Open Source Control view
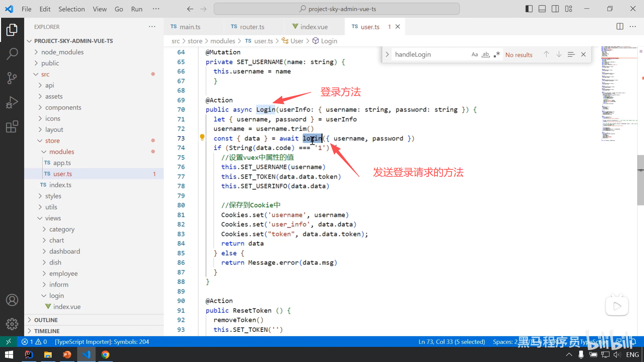The width and height of the screenshot is (644, 362). pyautogui.click(x=12, y=78)
